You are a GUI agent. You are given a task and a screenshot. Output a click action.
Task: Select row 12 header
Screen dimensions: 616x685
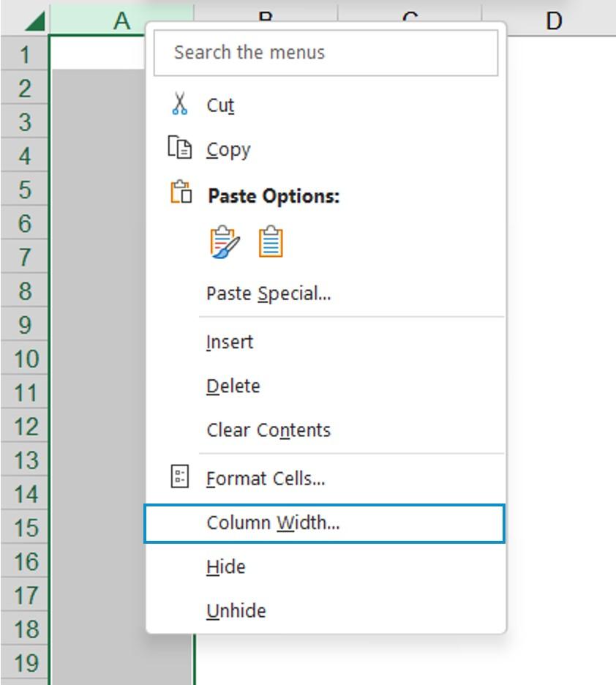click(x=24, y=425)
